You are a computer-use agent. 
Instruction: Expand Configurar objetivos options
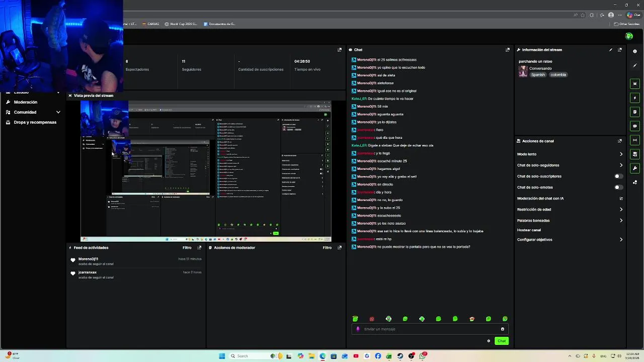[621, 239]
